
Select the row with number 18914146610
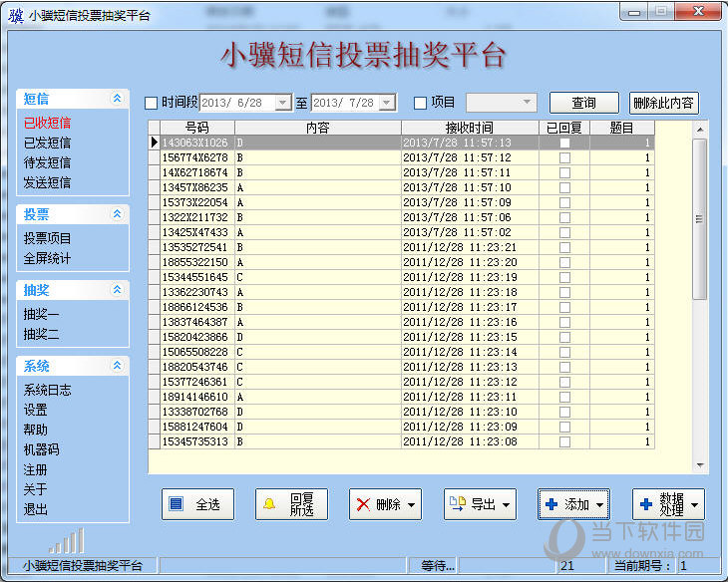pyautogui.click(x=401, y=397)
